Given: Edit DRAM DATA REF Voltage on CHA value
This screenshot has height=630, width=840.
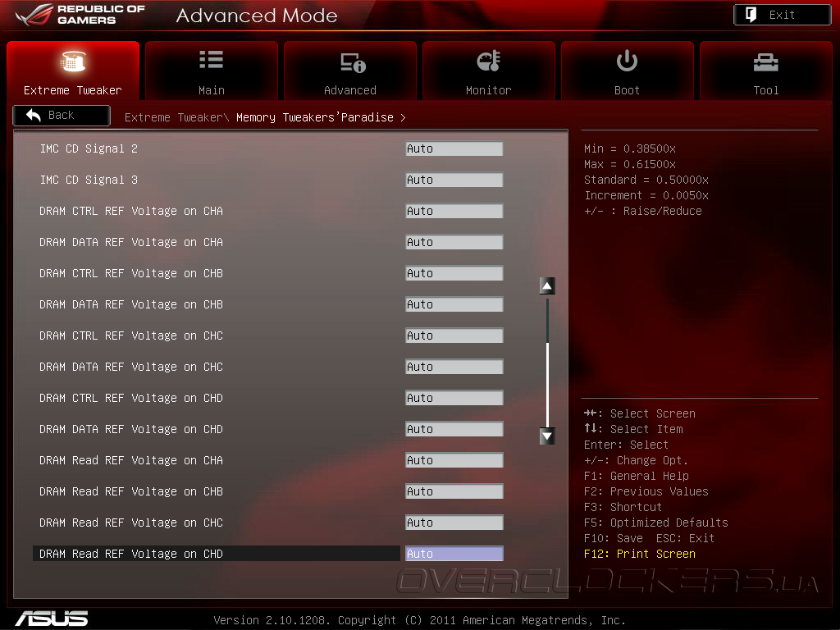Looking at the screenshot, I should (454, 242).
